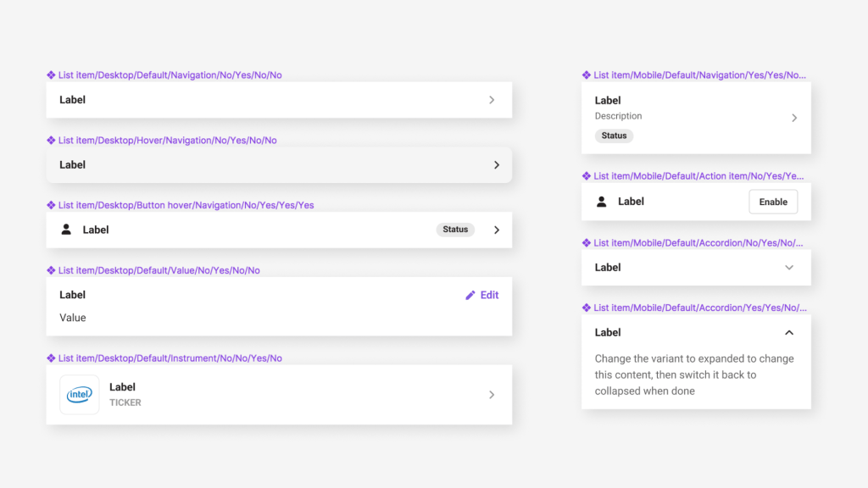
Task: Click the right chevron on the Instrument list item
Action: (x=492, y=394)
